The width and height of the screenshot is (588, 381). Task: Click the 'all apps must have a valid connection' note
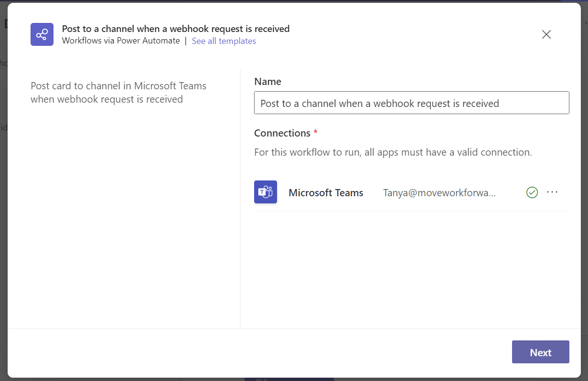[393, 153]
